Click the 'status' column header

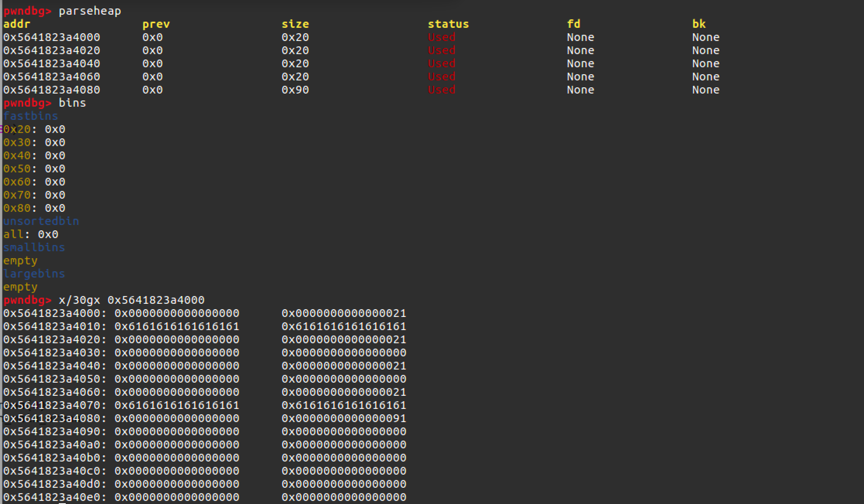click(448, 24)
